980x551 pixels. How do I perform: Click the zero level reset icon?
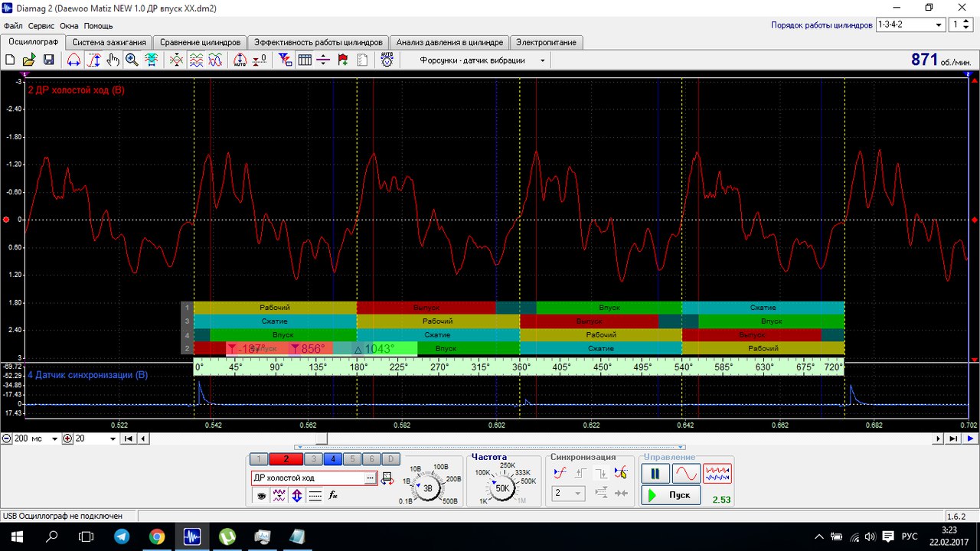260,60
